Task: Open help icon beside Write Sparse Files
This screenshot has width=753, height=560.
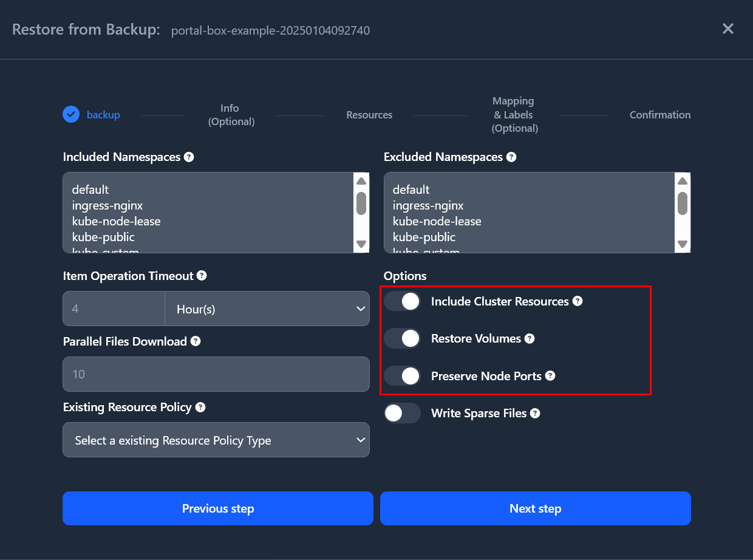Action: click(535, 413)
